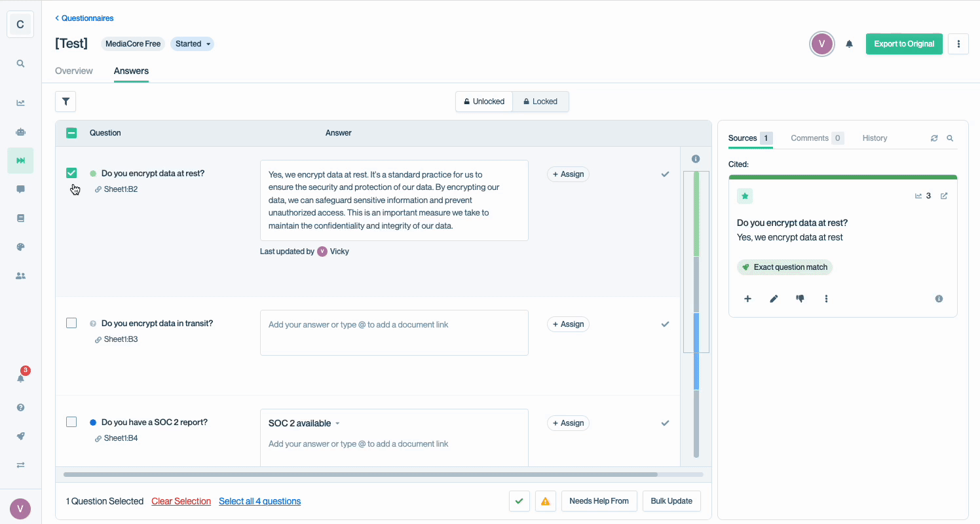Click the star icon on cited source
This screenshot has width=980, height=524.
[x=745, y=196]
